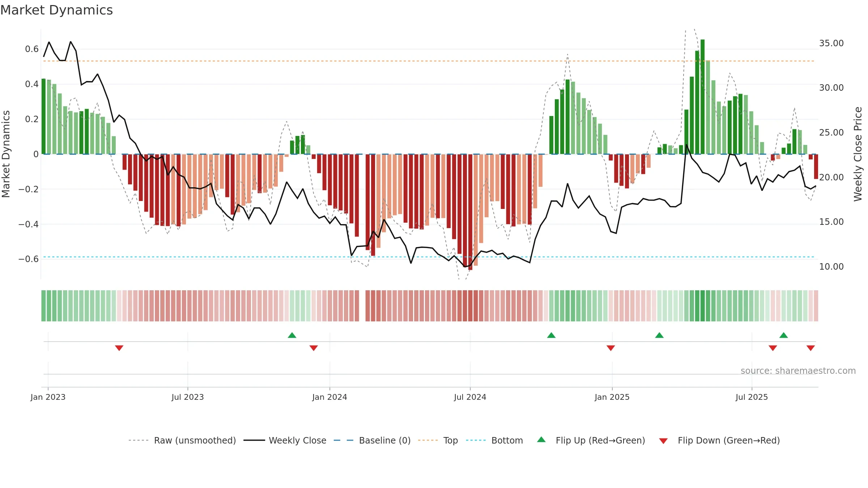Click the −0.6 left axis tick

point(29,259)
